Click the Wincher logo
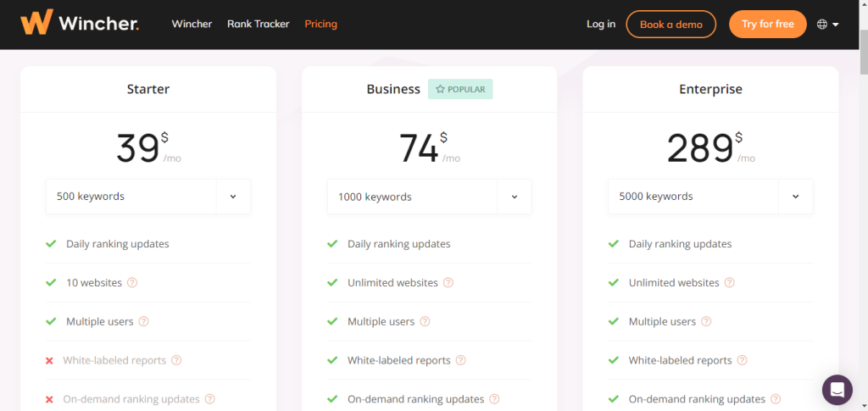This screenshot has width=868, height=411. tap(80, 23)
